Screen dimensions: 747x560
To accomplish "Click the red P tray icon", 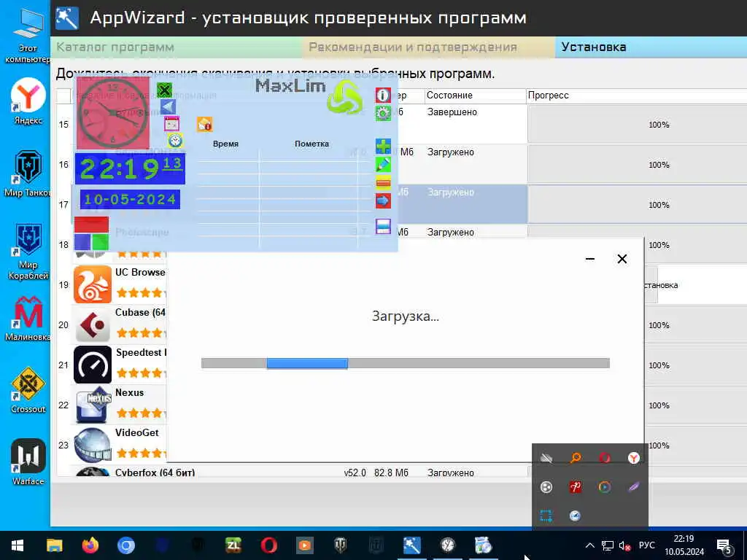I will [x=576, y=486].
